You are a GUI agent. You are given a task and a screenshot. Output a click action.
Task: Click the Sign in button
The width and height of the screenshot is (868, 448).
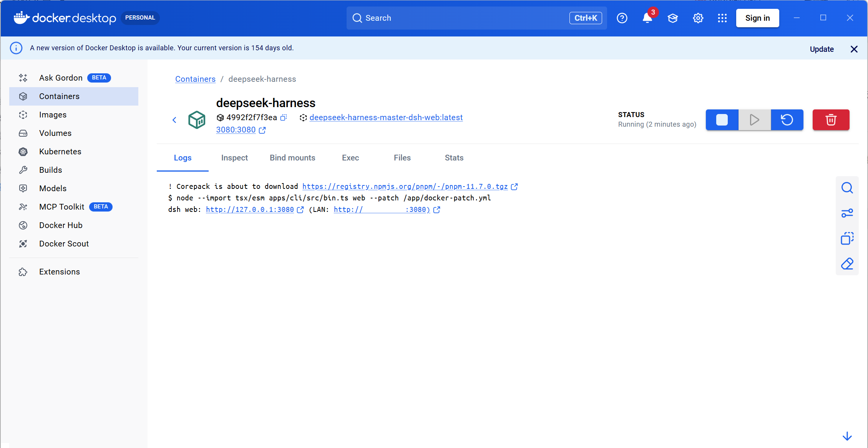[x=757, y=18]
